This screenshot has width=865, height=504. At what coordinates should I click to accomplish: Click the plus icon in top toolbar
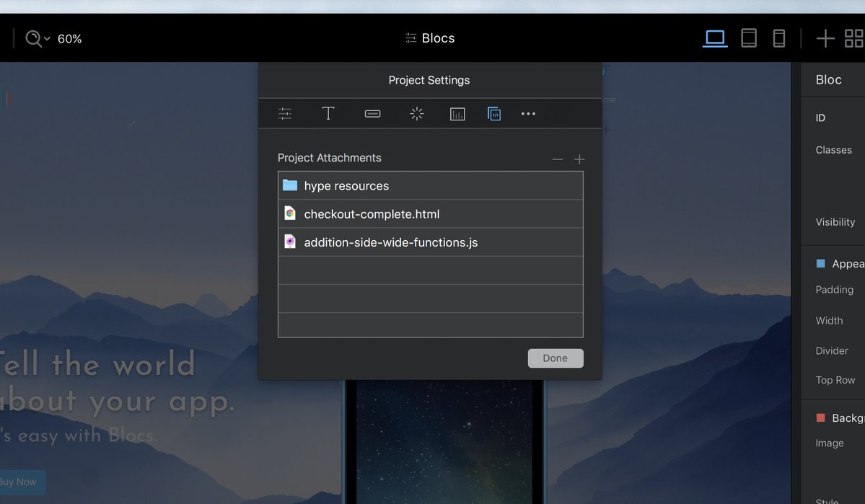[825, 38]
